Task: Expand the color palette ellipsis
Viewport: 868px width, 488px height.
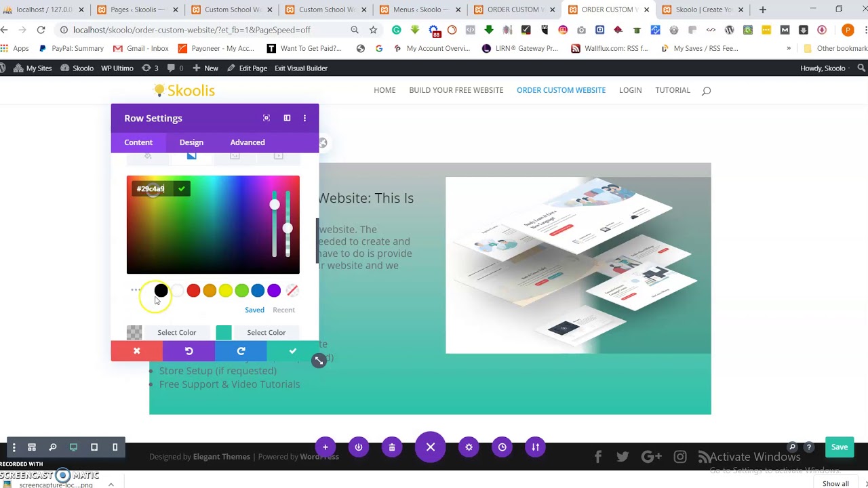Action: pyautogui.click(x=136, y=290)
